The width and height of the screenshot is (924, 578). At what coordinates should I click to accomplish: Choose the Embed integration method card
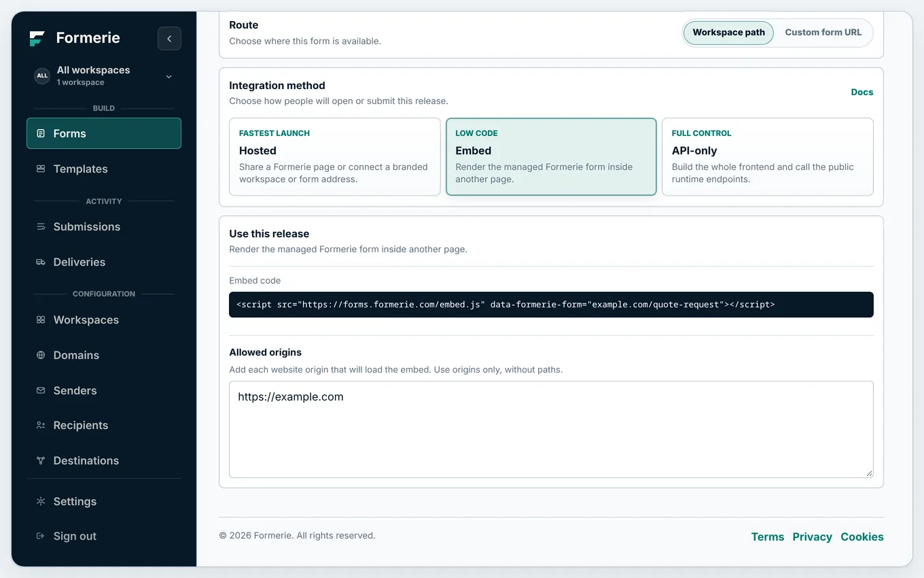[551, 156]
